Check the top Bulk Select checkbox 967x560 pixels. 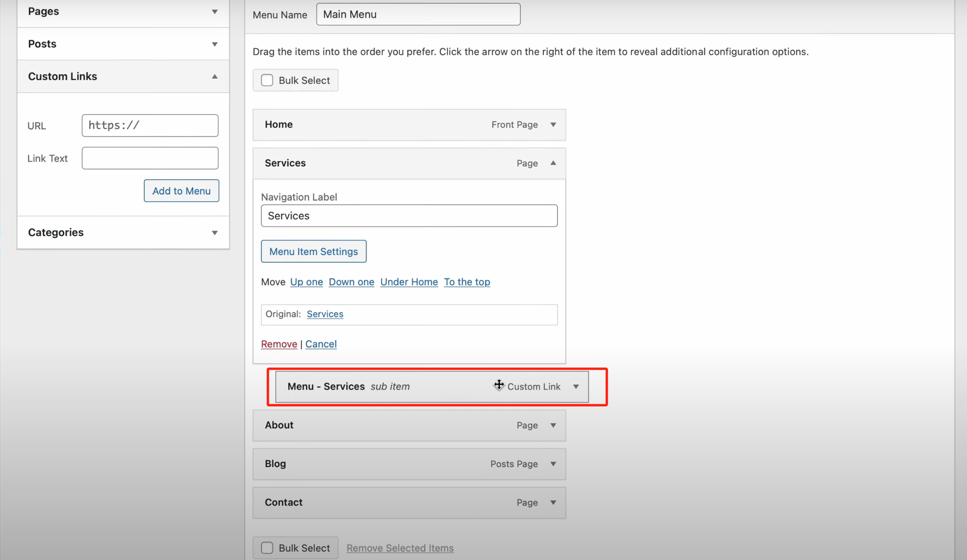tap(267, 80)
